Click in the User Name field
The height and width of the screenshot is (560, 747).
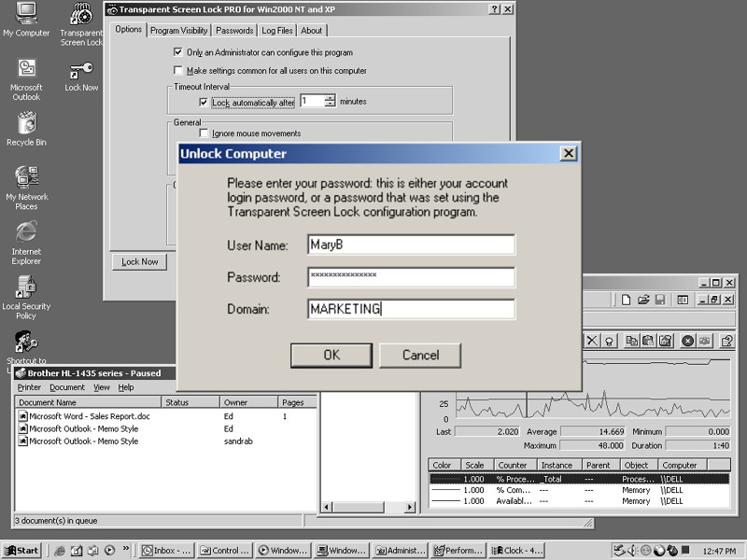(x=411, y=245)
